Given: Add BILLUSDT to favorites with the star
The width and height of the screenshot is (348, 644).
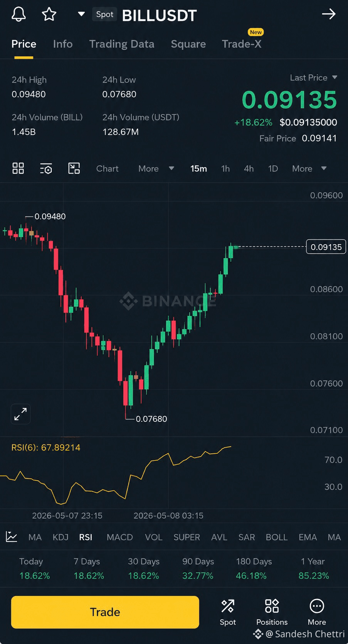Looking at the screenshot, I should [x=49, y=14].
